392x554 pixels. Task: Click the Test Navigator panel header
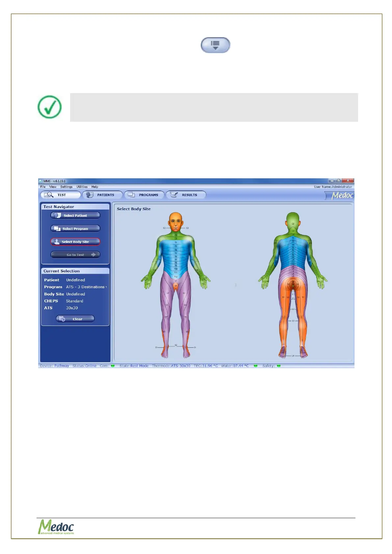pos(75,207)
